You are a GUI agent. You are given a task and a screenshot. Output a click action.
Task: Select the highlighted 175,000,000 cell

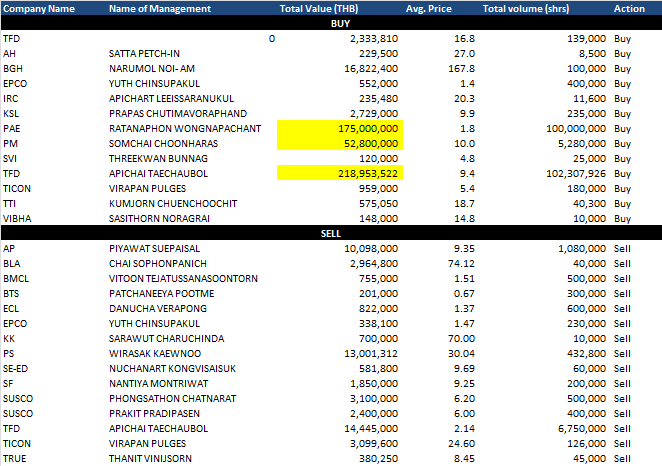340,128
